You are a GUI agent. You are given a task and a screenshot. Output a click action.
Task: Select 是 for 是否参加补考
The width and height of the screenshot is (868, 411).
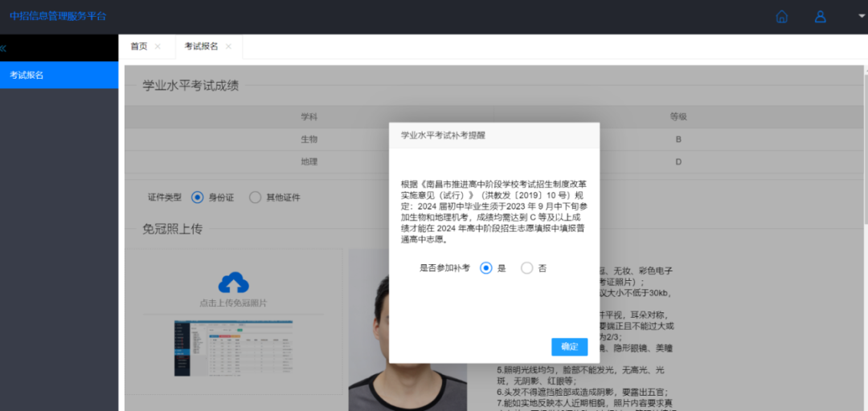pyautogui.click(x=486, y=268)
